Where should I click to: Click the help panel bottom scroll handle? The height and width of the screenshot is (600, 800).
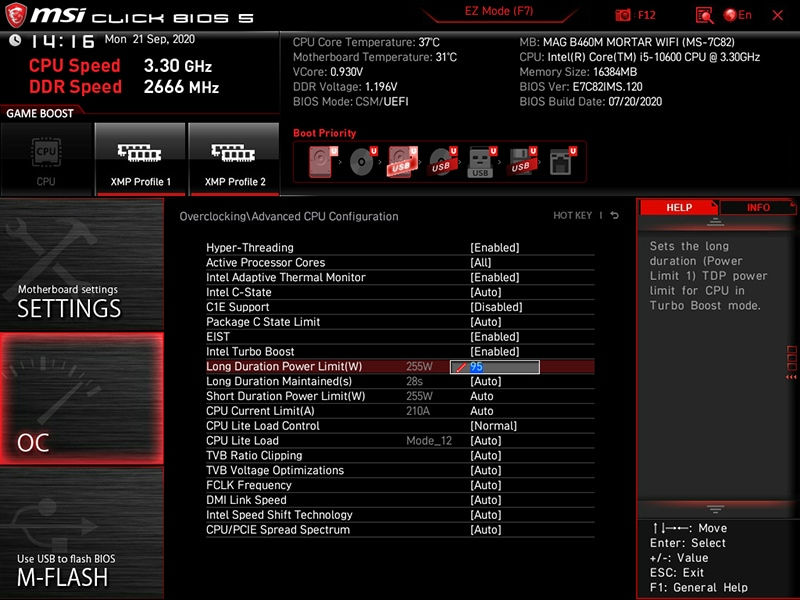click(715, 509)
